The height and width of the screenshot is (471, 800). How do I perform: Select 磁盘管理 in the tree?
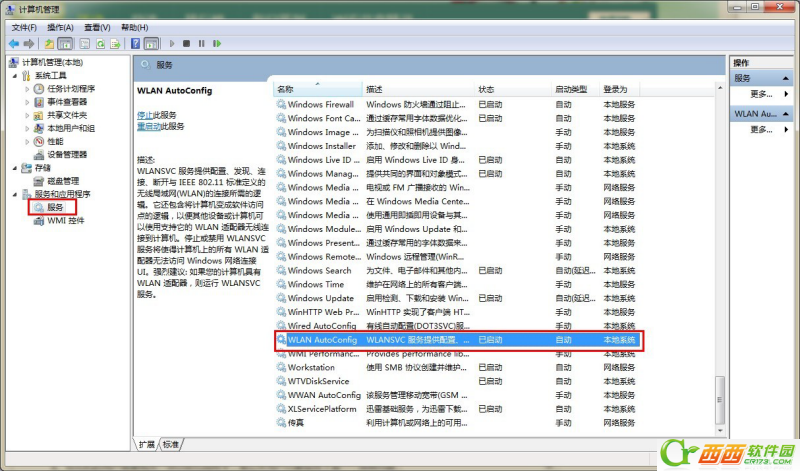[x=63, y=181]
